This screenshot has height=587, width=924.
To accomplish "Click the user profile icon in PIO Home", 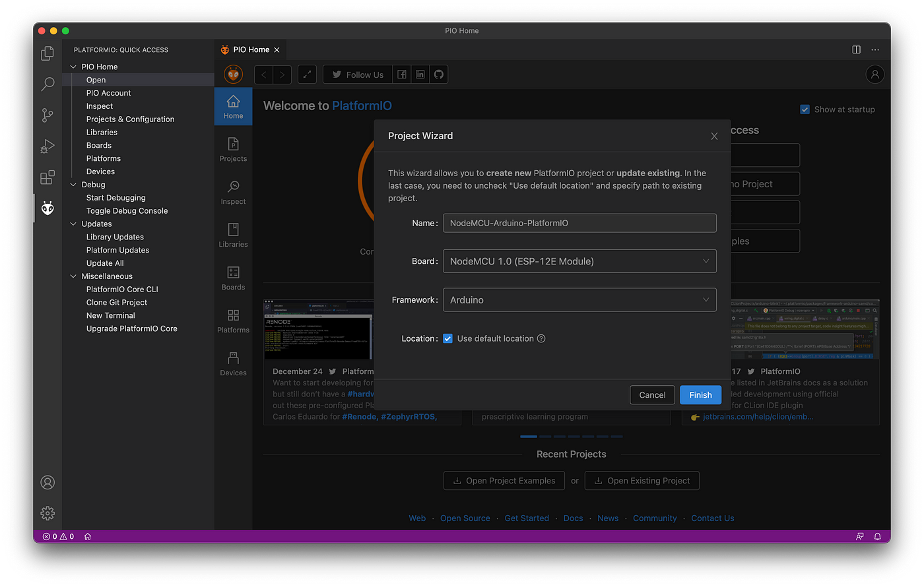I will pyautogui.click(x=875, y=75).
